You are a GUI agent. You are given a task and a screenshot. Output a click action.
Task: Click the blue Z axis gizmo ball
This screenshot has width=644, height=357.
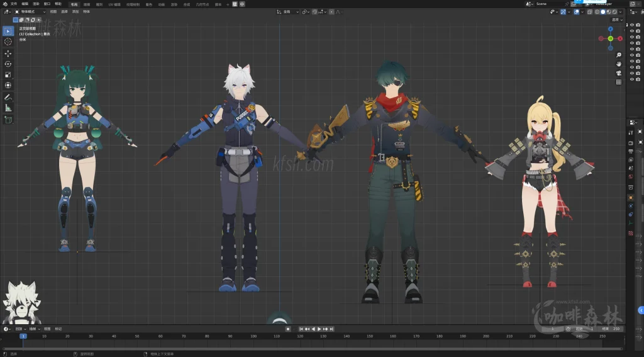(x=610, y=29)
